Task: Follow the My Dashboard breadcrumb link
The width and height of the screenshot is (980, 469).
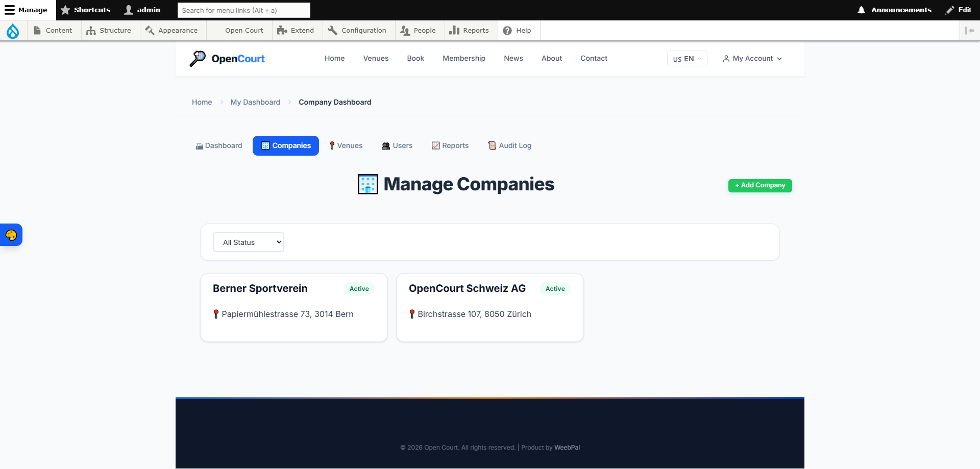Action: [x=255, y=102]
